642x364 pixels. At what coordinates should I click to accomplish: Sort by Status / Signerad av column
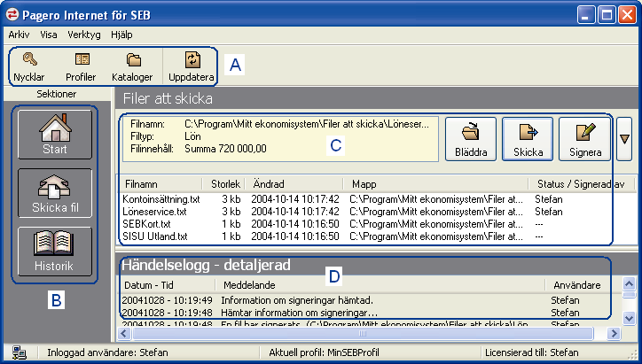(581, 184)
